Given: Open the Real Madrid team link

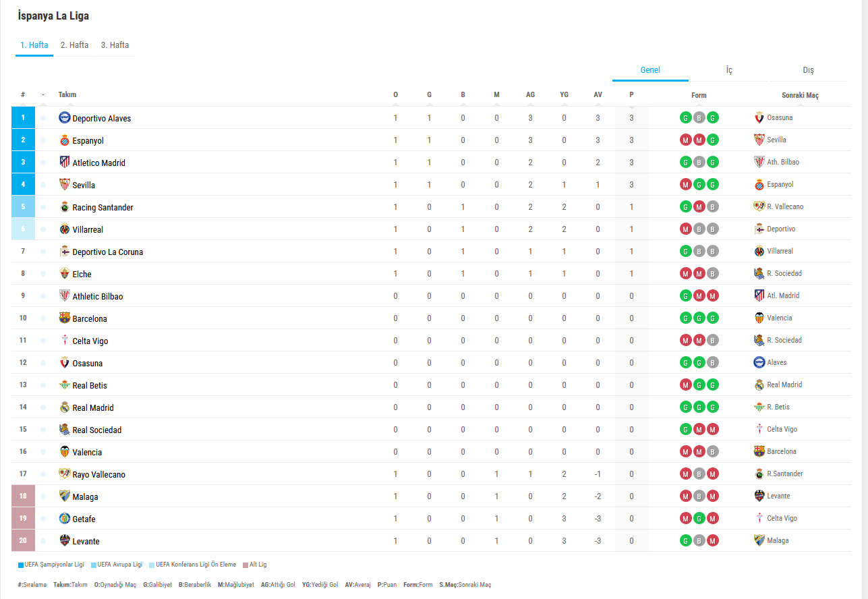Looking at the screenshot, I should (x=93, y=407).
